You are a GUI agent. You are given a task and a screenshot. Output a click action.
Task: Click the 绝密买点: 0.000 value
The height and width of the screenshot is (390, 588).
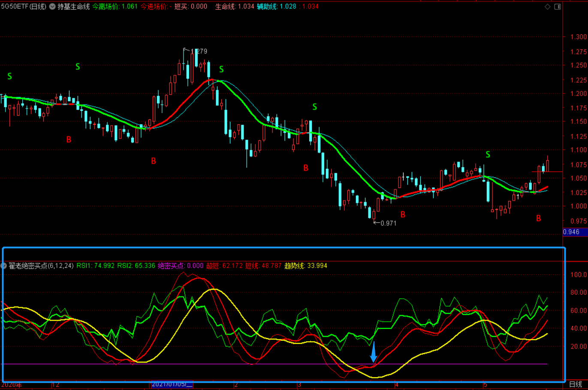pyautogui.click(x=181, y=266)
